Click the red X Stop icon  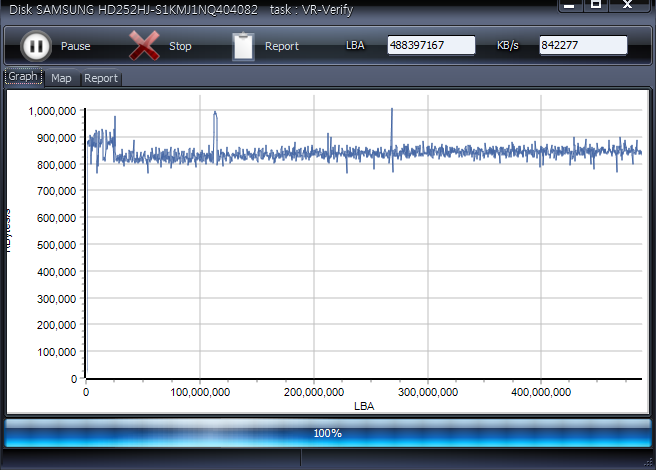pyautogui.click(x=144, y=46)
